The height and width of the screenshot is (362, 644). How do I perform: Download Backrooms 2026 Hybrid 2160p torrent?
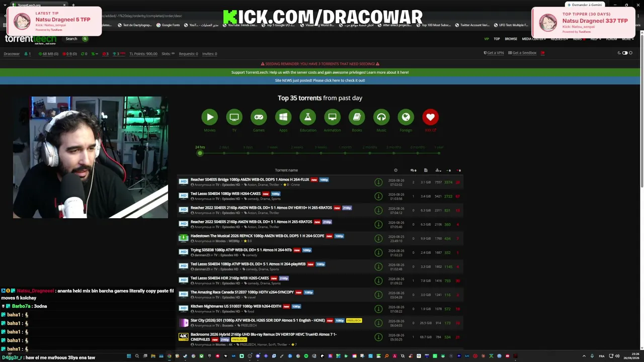point(378,337)
